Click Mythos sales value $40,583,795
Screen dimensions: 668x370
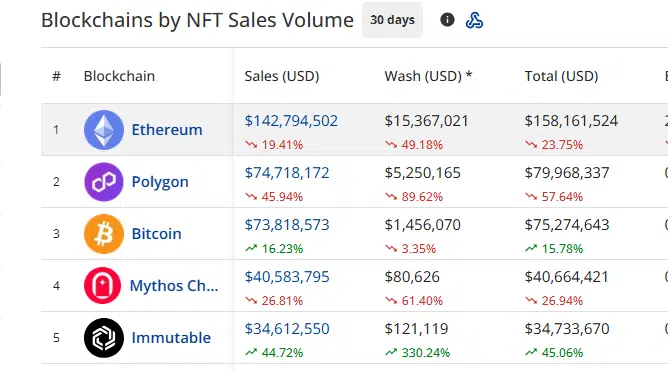click(287, 277)
